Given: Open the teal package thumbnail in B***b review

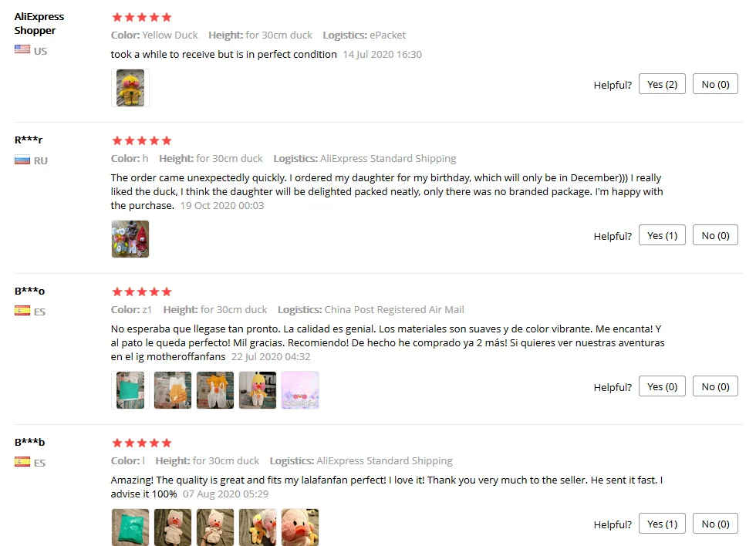Looking at the screenshot, I should [x=130, y=527].
